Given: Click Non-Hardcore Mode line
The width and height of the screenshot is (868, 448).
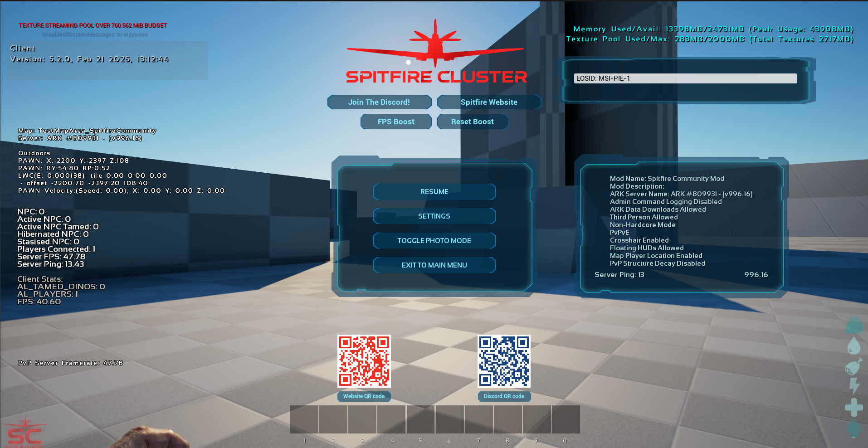Looking at the screenshot, I should [x=643, y=225].
